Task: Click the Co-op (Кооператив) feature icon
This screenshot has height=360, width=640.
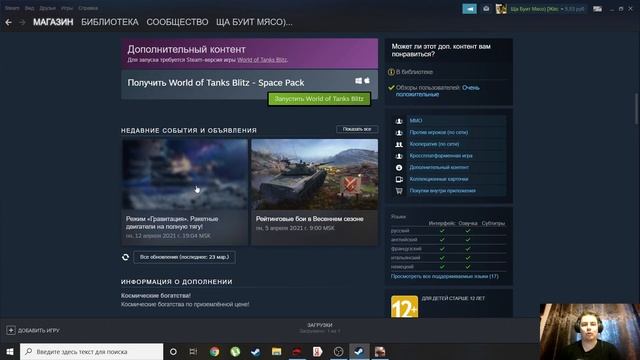Action: pos(399,144)
